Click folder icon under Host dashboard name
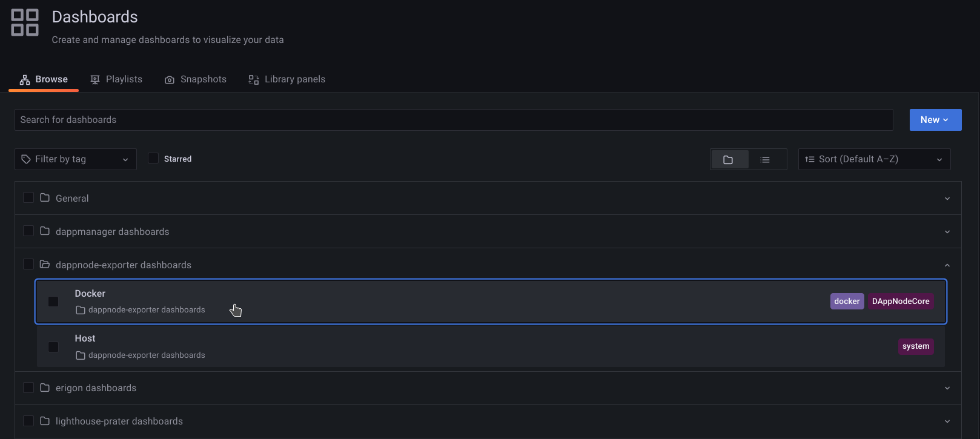The image size is (980, 439). (81, 355)
